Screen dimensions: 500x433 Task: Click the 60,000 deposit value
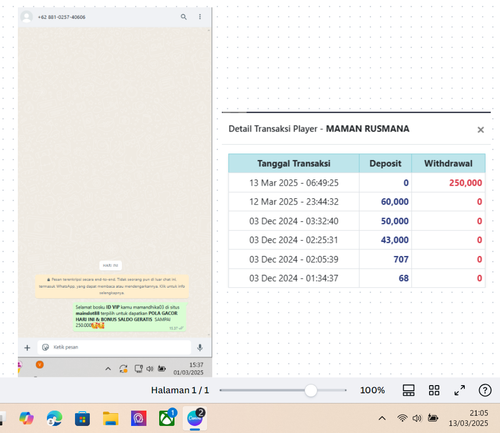pyautogui.click(x=395, y=202)
